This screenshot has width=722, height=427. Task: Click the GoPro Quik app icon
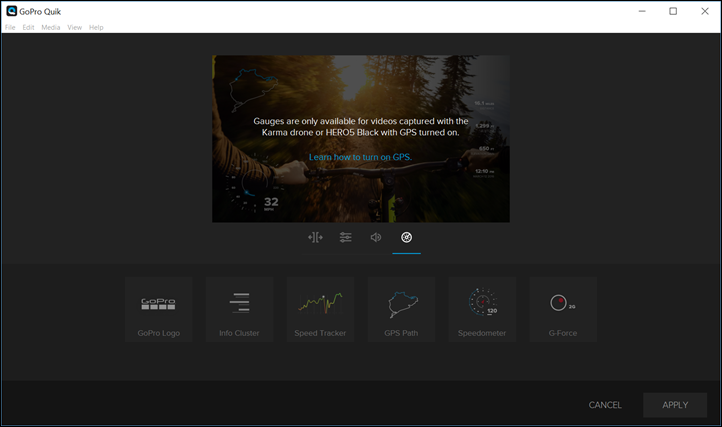[x=12, y=11]
